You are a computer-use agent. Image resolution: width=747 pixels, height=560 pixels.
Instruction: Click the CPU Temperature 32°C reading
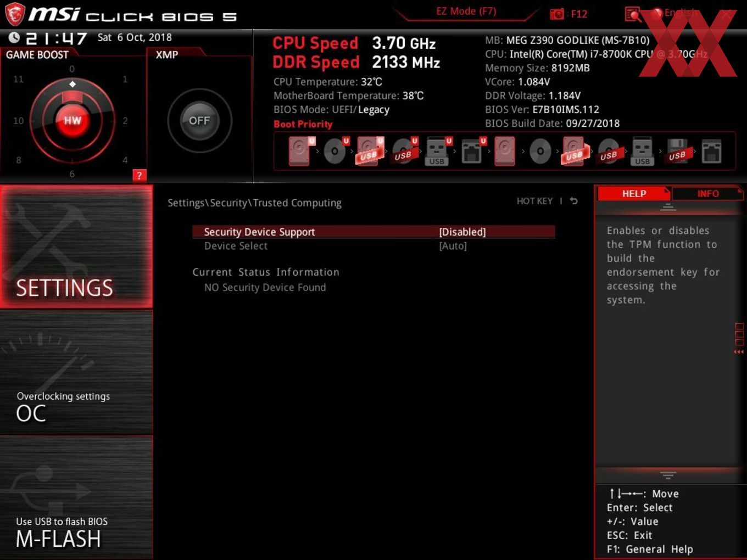[328, 82]
